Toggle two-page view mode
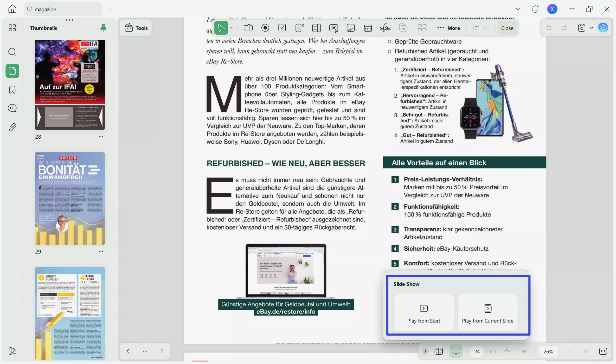This screenshot has width=616, height=364. (439, 351)
